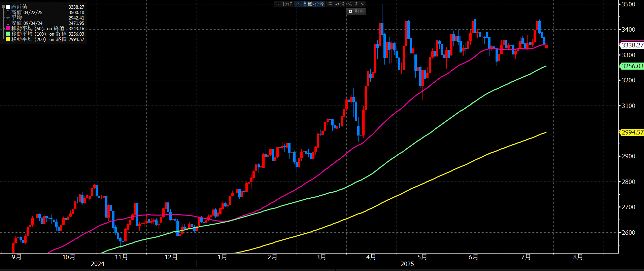Click the crosshair icon beside トラック
644x271 pixels.
(278, 4)
